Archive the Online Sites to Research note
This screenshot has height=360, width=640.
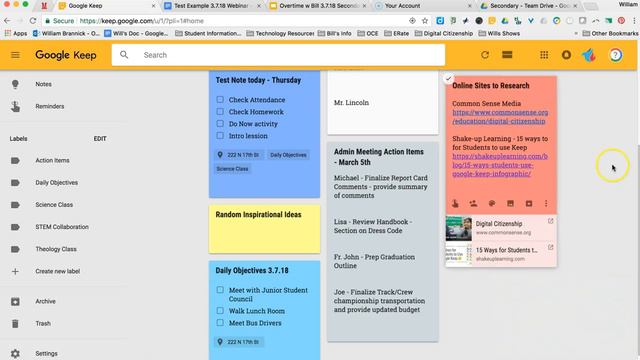click(529, 203)
